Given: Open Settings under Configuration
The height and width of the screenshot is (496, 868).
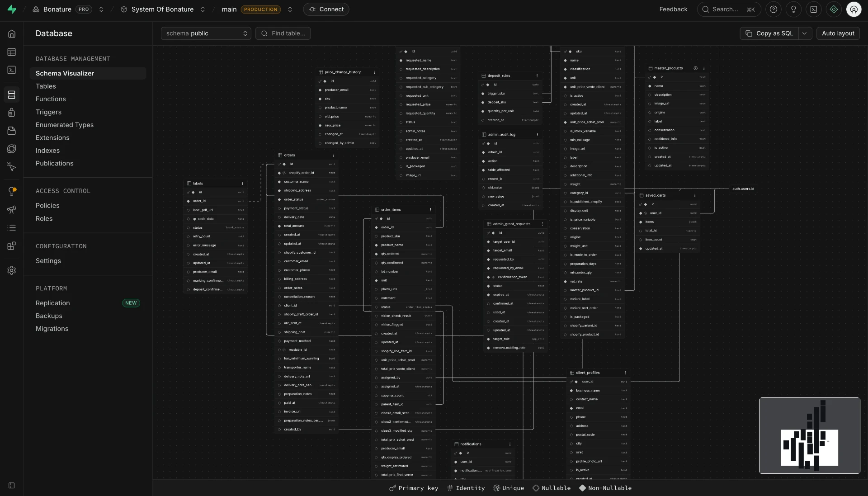Looking at the screenshot, I should [x=48, y=261].
